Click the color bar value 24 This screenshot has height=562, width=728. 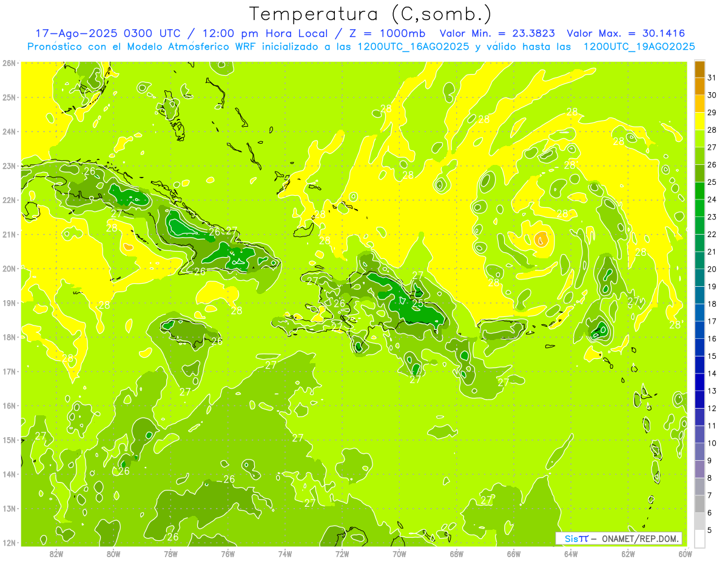[x=712, y=199]
